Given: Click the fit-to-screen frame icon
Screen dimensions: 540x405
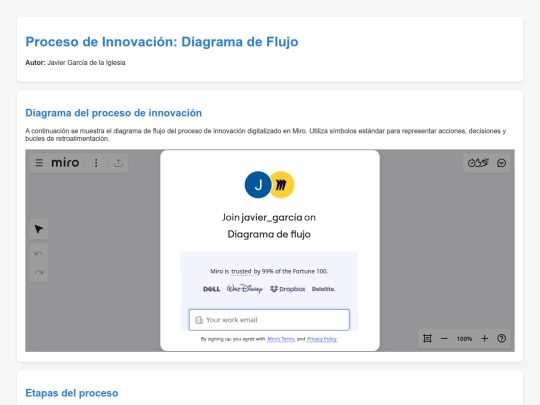Looking at the screenshot, I should pos(427,339).
